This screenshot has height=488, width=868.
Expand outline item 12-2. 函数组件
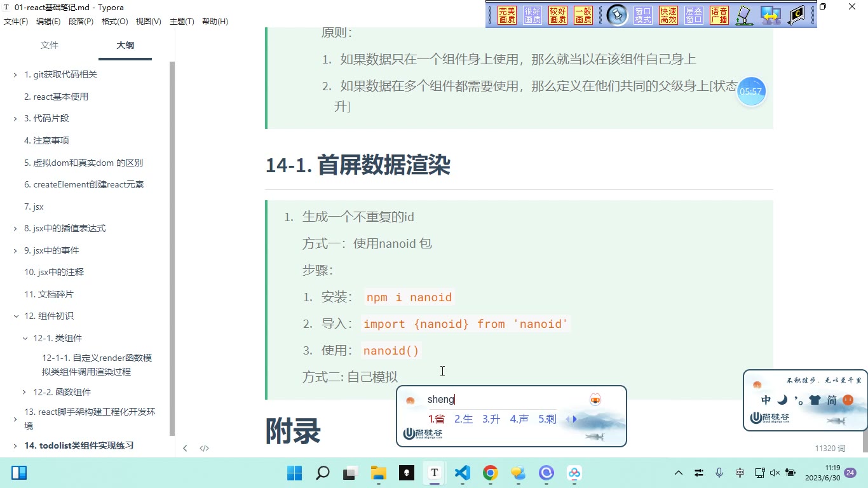[x=24, y=393]
